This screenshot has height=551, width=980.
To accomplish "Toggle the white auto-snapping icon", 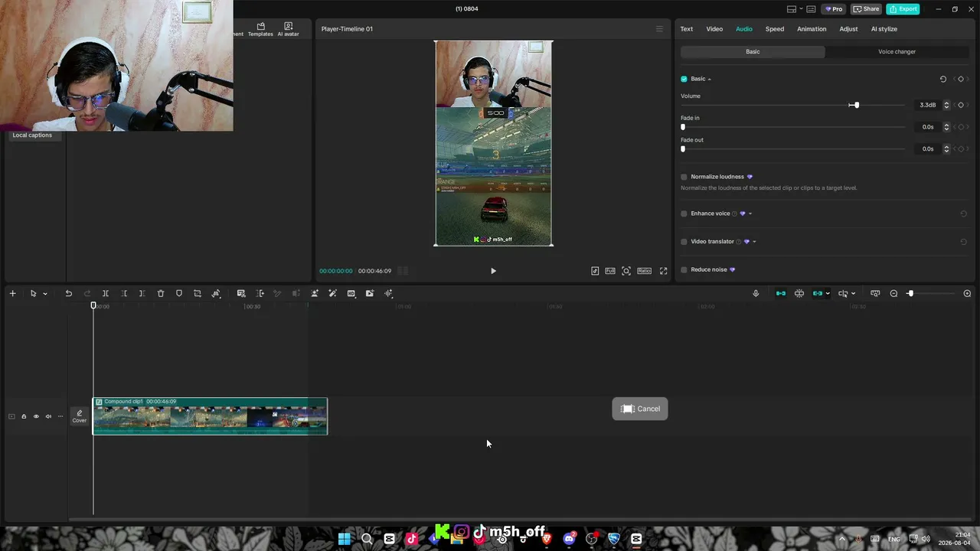I will (x=799, y=293).
